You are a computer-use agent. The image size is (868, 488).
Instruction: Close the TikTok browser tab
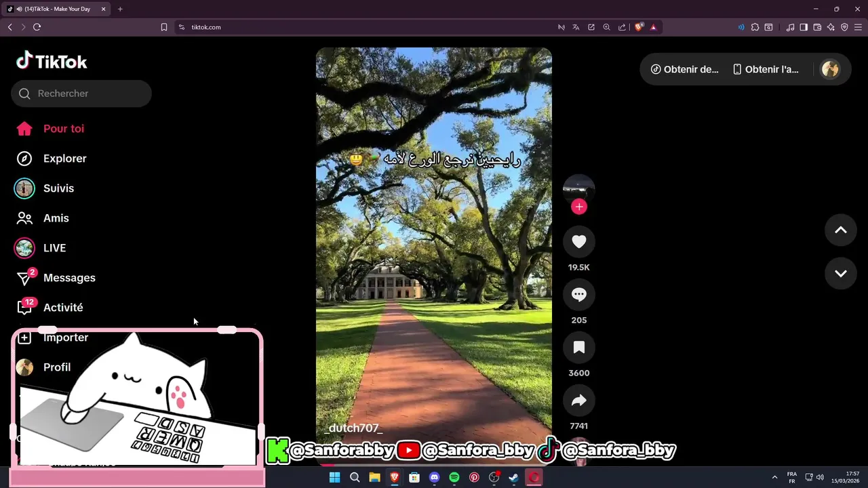103,9
